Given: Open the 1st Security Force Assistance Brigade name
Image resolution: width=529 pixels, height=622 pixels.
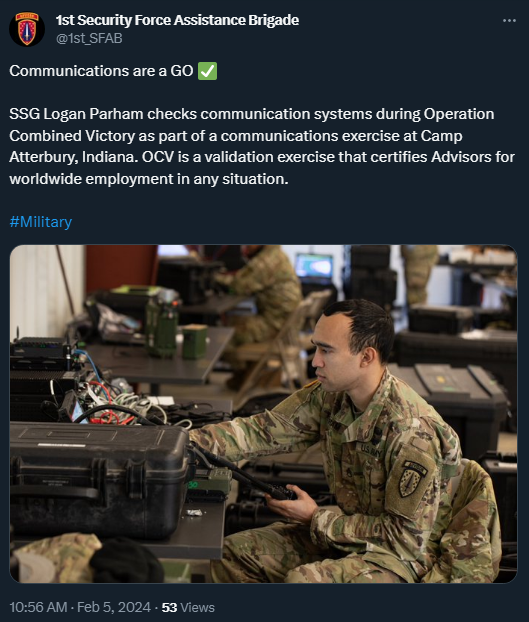Looking at the screenshot, I should point(177,20).
